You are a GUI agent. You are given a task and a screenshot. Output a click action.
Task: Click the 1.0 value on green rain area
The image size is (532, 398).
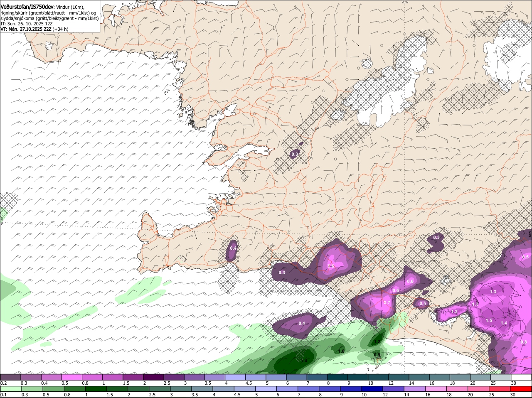coord(341,351)
